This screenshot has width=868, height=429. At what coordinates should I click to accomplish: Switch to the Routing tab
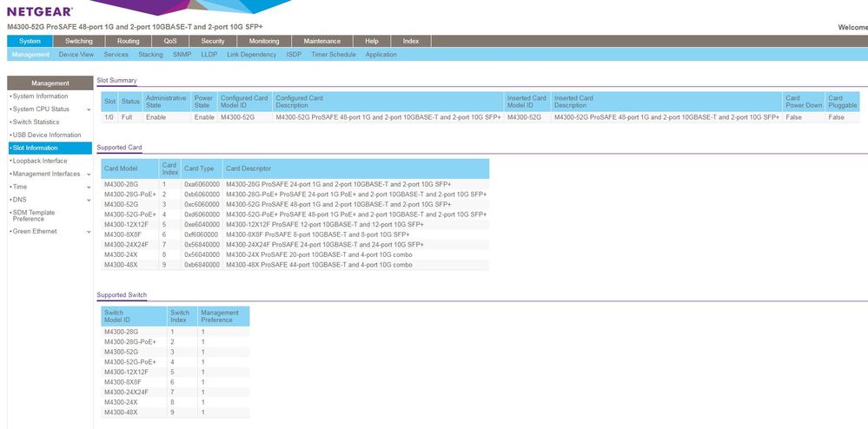[x=129, y=41]
